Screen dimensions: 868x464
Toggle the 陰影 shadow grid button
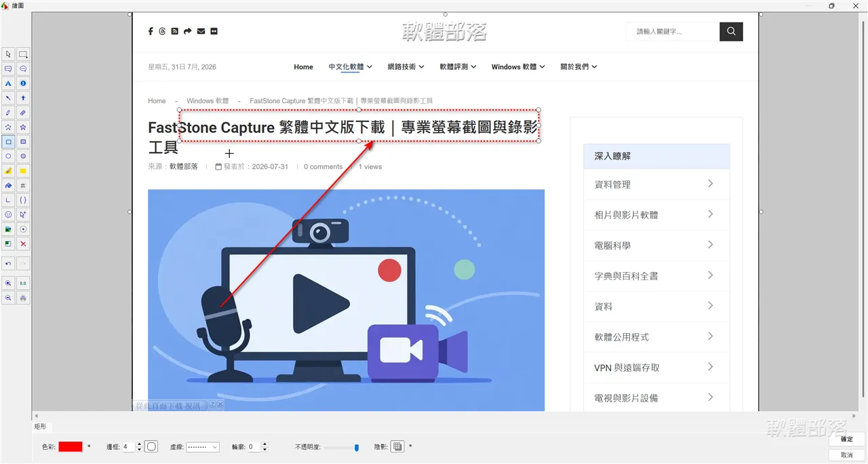[397, 446]
